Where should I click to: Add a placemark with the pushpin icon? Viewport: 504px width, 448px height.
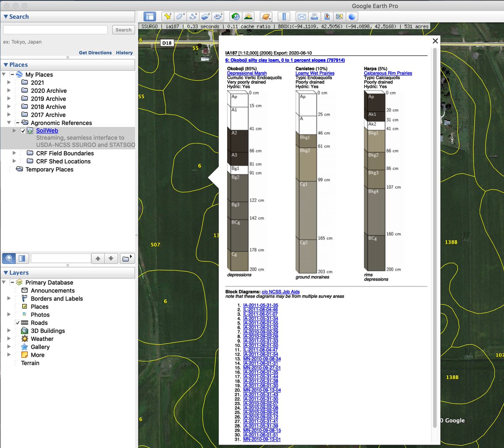[168, 16]
